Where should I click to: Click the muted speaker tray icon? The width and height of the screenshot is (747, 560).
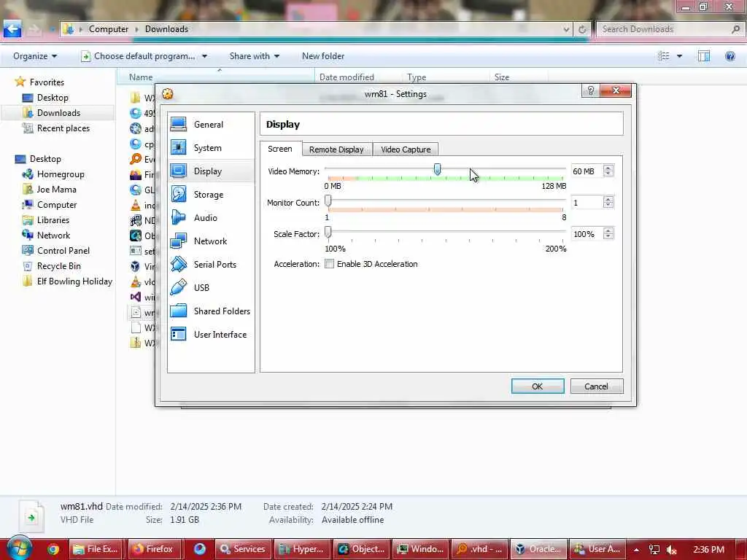672,550
